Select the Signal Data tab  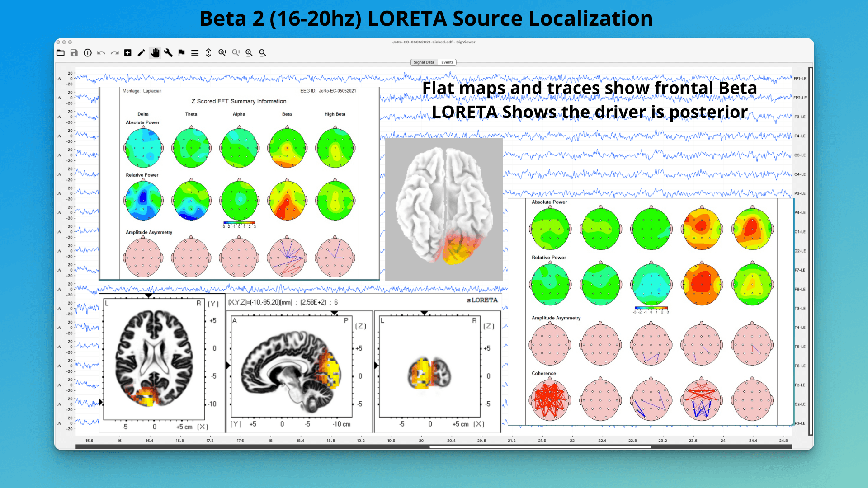pyautogui.click(x=424, y=62)
